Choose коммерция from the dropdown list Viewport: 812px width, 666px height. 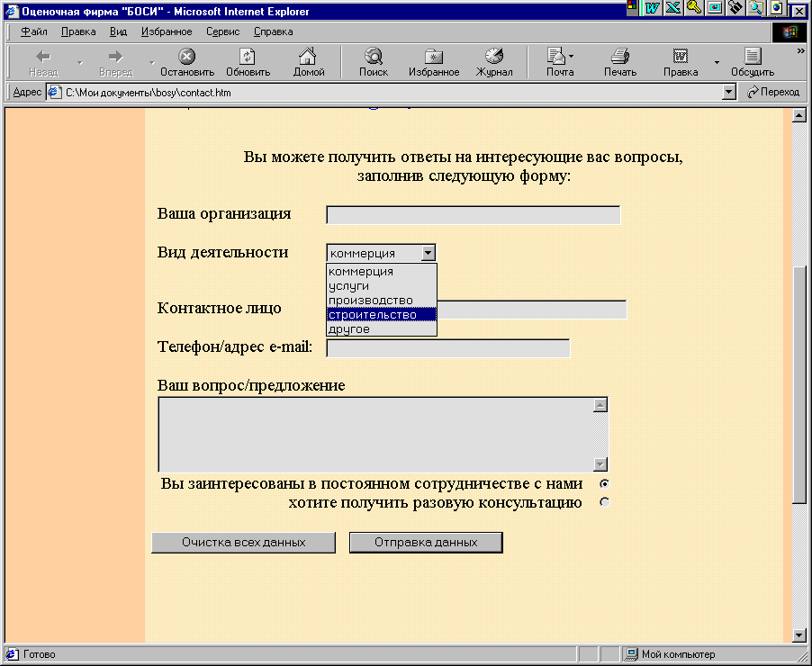(382, 272)
